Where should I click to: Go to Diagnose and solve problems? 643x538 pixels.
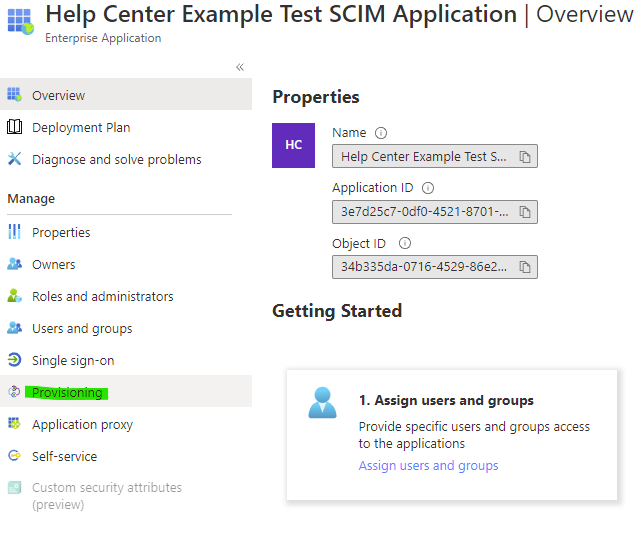click(x=116, y=160)
